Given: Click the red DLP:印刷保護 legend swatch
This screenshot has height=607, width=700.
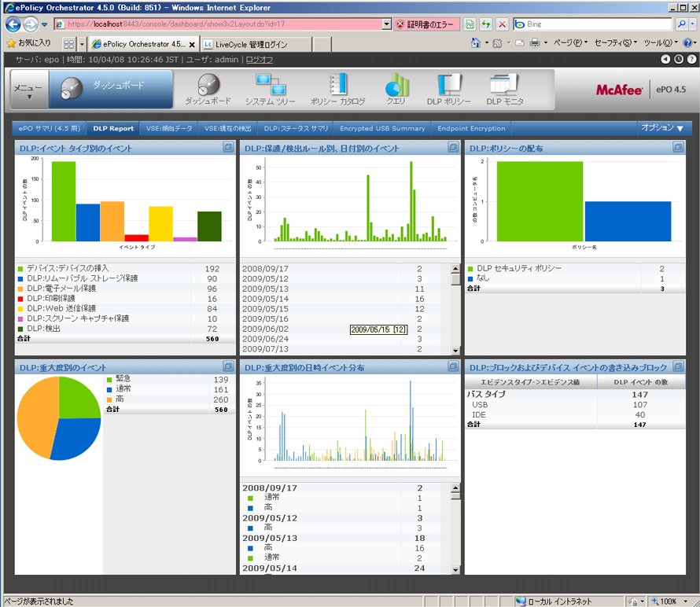Looking at the screenshot, I should coord(20,299).
